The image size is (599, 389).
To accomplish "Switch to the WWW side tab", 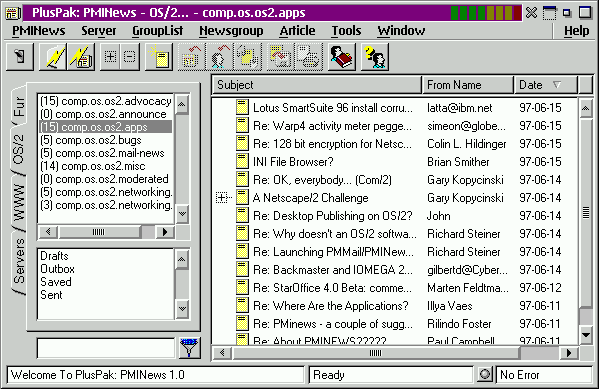I will (19, 203).
